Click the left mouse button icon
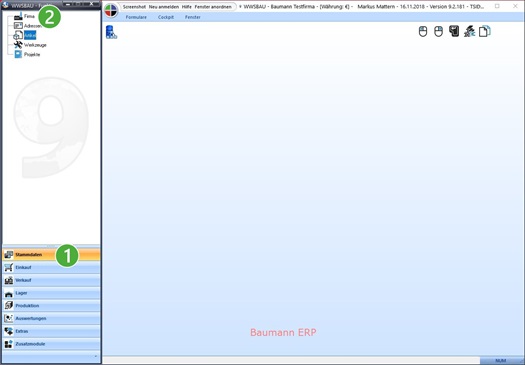The image size is (525, 365). coord(423,31)
